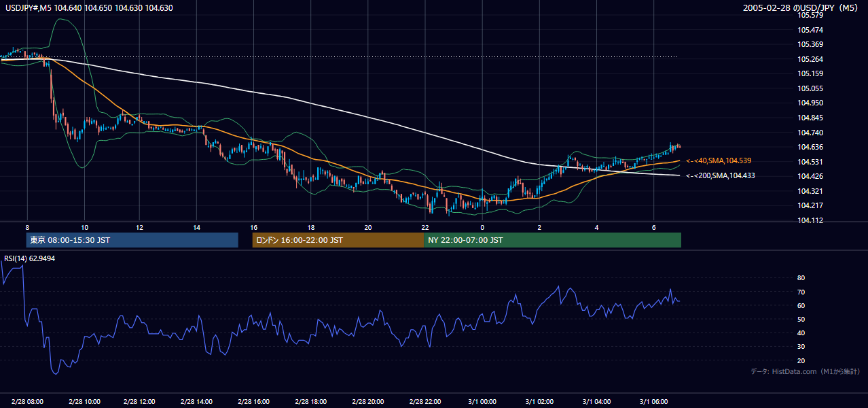Click RSI axis level 50
Screen dimensions: 868x408
(x=801, y=319)
